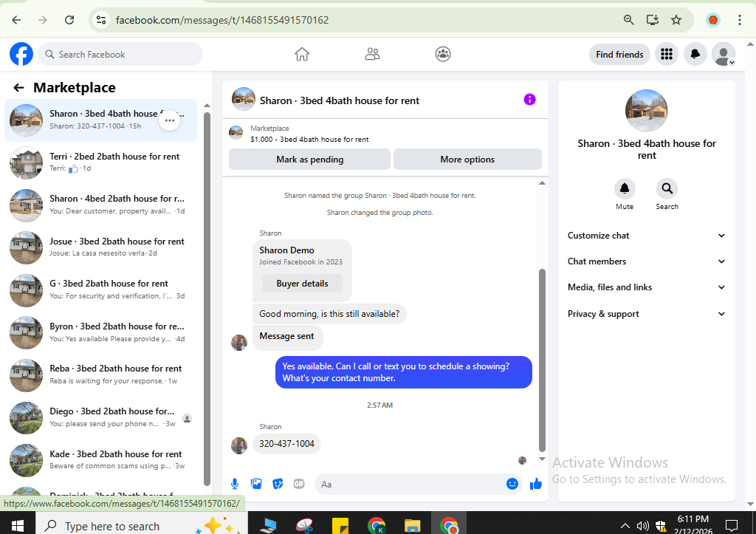Open the Sharon 4bed 2bath conversation

pos(100,205)
